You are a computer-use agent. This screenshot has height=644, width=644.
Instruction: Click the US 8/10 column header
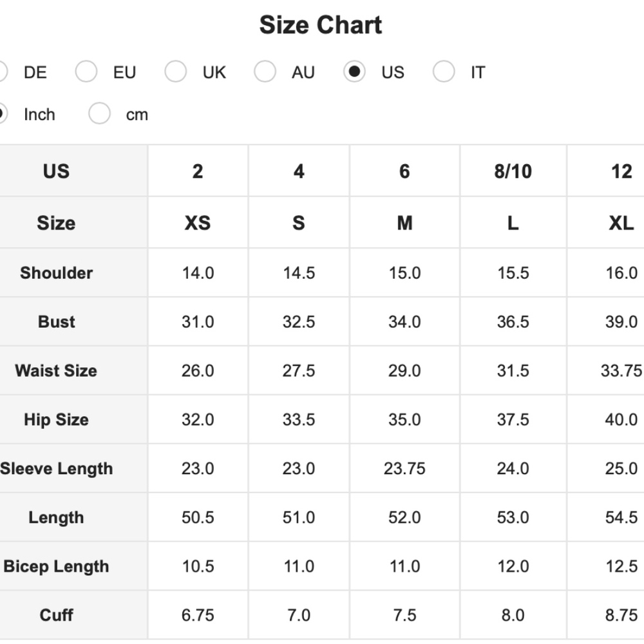pyautogui.click(x=513, y=171)
